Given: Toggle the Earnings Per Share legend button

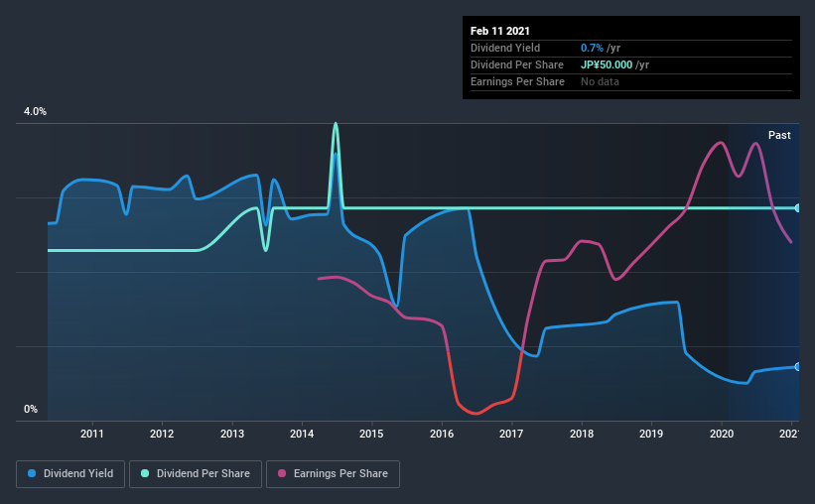Looking at the screenshot, I should coord(333,474).
